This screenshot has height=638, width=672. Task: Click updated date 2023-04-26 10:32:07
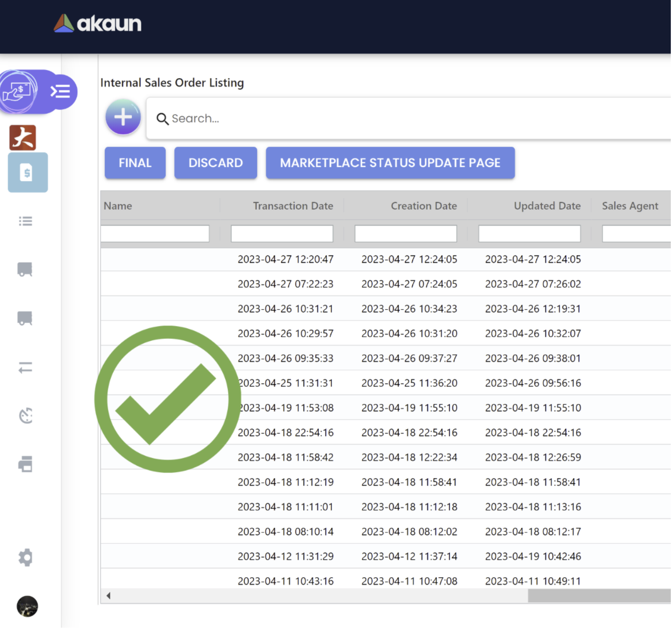pyautogui.click(x=533, y=333)
